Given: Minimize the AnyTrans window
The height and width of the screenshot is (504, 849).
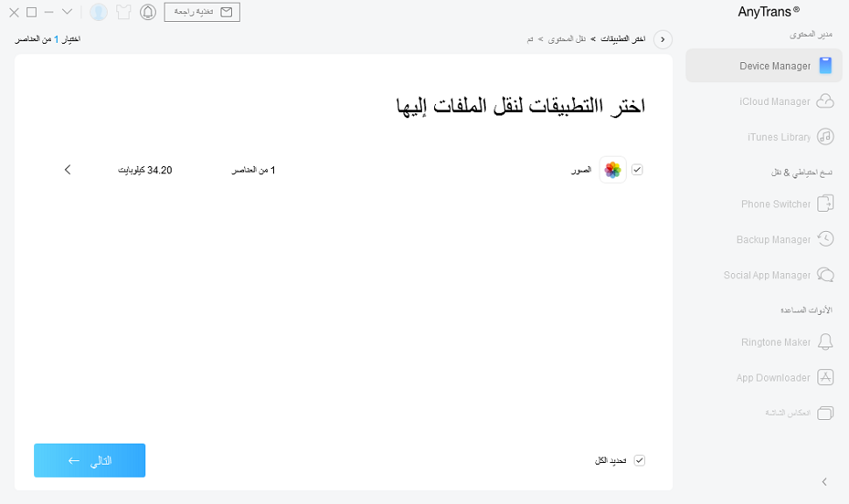Looking at the screenshot, I should [x=49, y=11].
